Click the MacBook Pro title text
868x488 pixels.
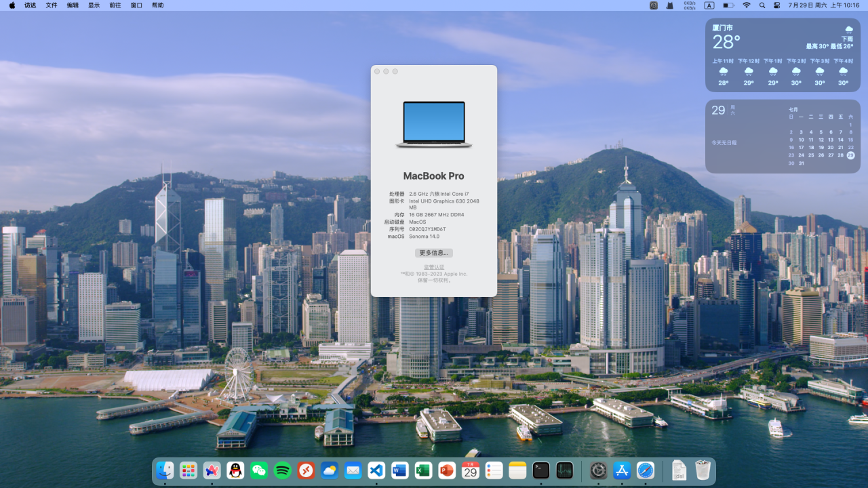[434, 176]
